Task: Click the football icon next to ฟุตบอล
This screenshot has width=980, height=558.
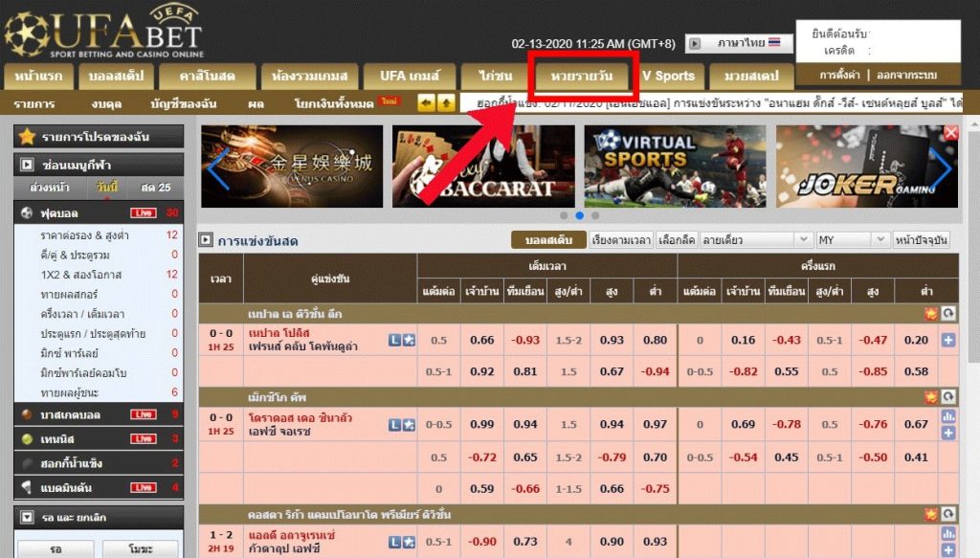Action: click(27, 213)
